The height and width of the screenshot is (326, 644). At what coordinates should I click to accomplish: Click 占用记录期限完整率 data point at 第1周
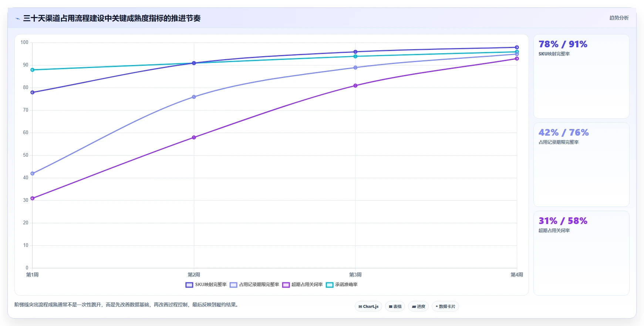pos(33,173)
